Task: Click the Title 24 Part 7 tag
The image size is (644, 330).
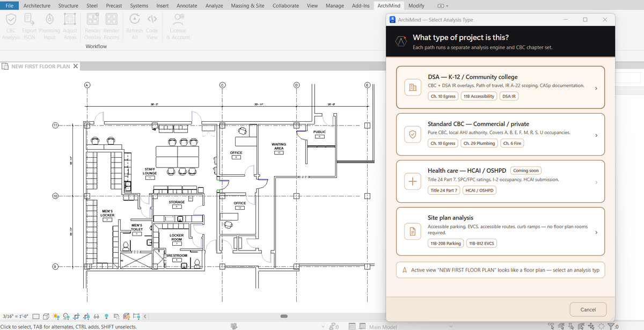Action: point(444,190)
